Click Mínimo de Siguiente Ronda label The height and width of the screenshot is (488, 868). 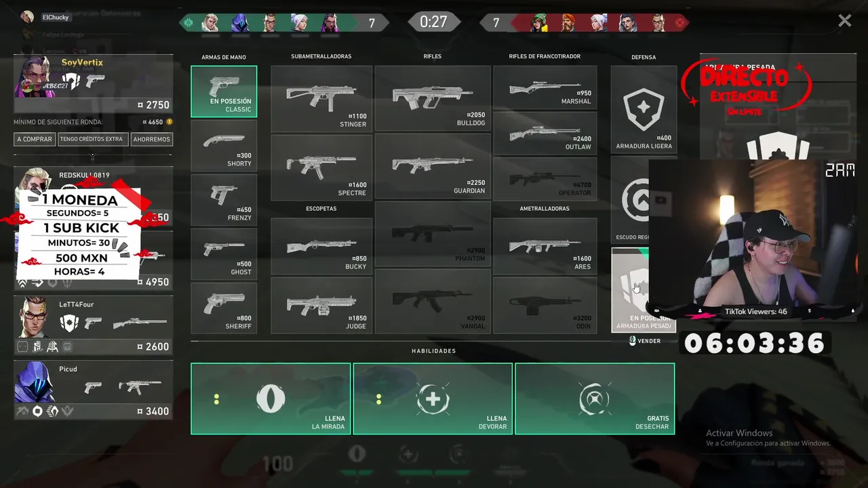point(58,122)
